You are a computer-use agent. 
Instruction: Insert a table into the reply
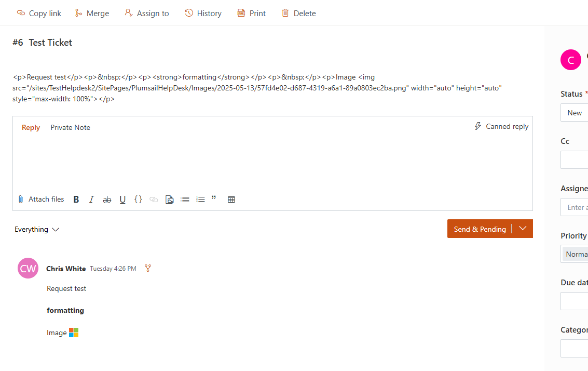231,200
